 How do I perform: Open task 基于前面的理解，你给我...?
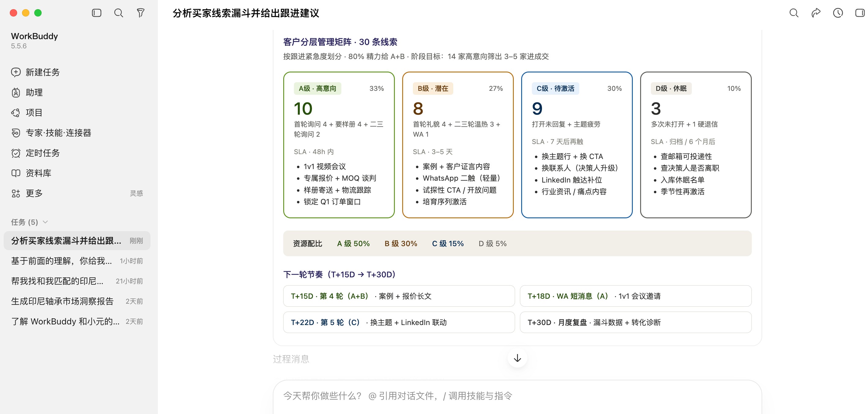point(77,261)
